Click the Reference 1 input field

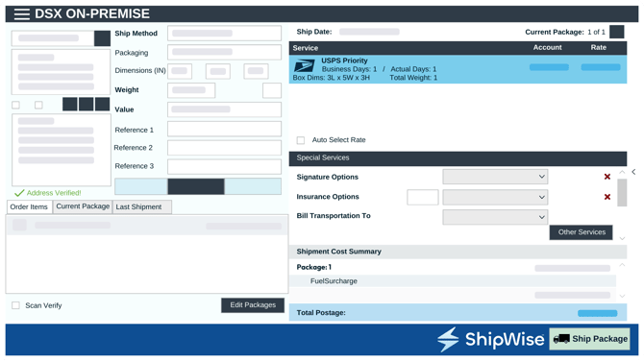click(224, 129)
